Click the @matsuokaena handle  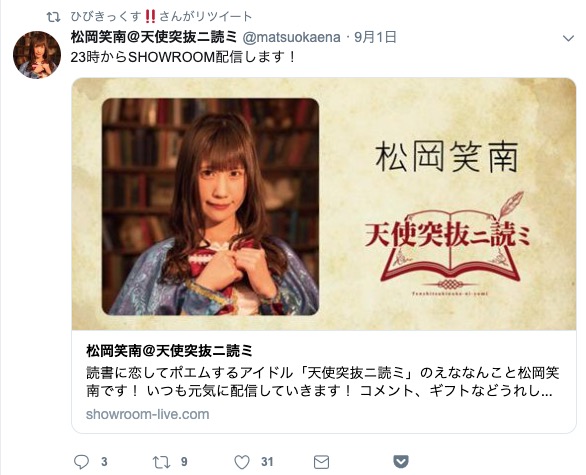tap(292, 37)
